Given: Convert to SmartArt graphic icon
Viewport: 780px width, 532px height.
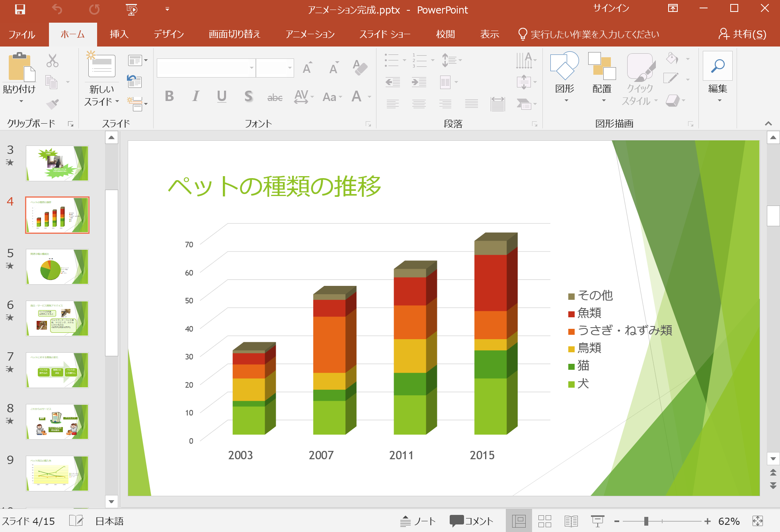Looking at the screenshot, I should tap(526, 104).
